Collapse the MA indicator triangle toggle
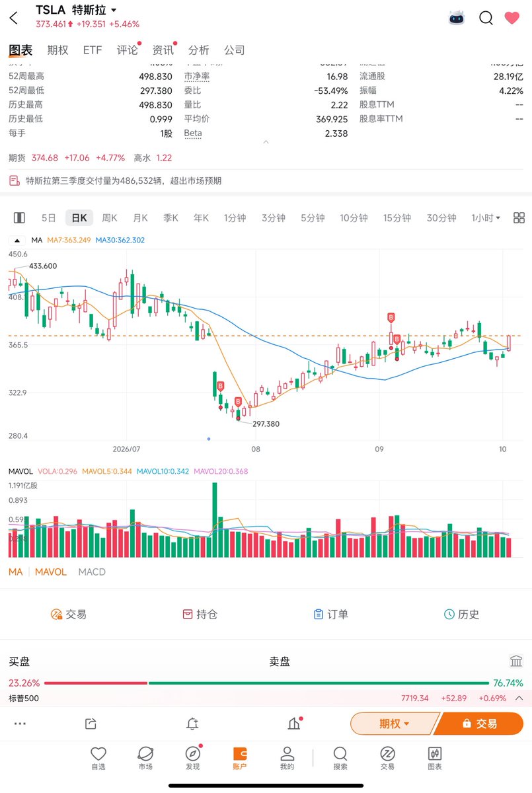Viewport: 532px width, 793px height. pos(17,241)
